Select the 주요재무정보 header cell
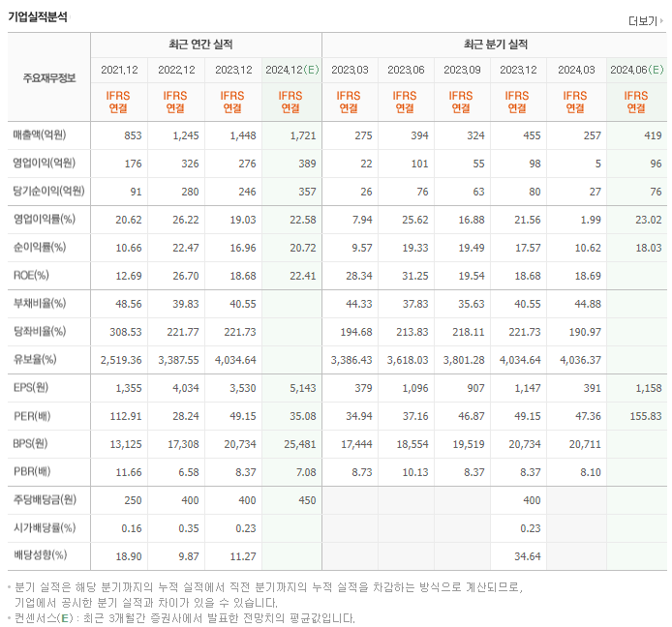The image size is (672, 627). point(48,78)
